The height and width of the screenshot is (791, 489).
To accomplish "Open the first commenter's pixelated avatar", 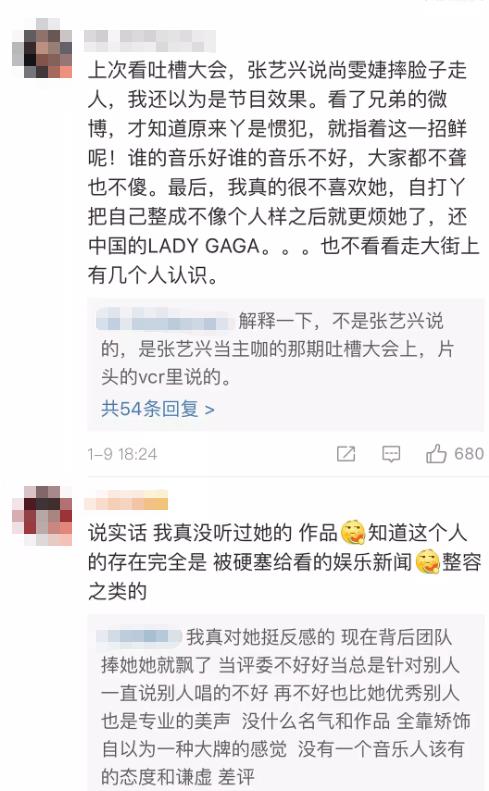I will tap(42, 49).
